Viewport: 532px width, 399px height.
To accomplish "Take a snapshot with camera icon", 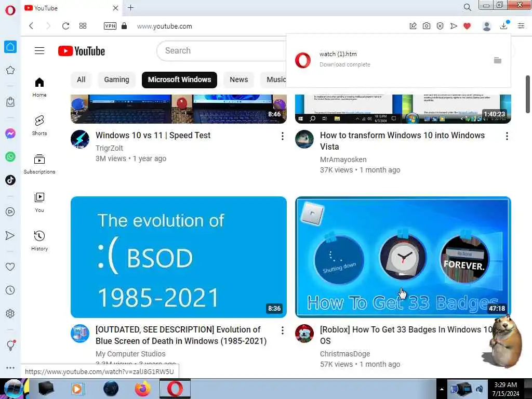I will 427,26.
